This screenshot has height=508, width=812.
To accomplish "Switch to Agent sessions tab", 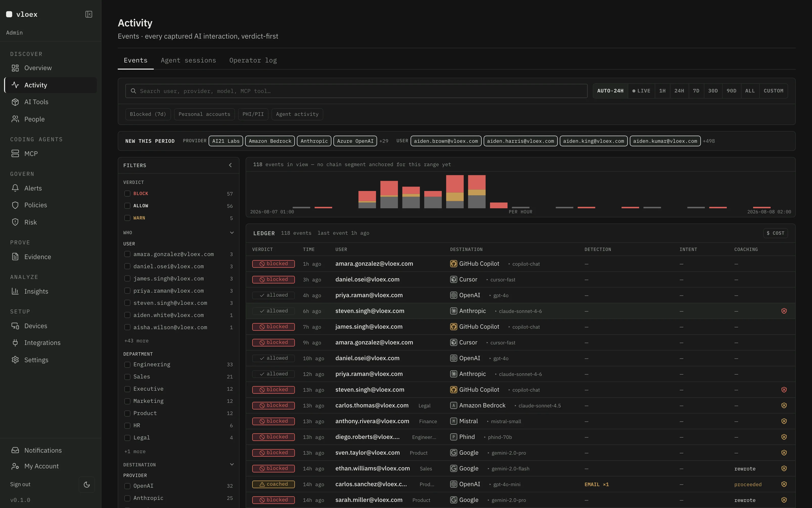I will [188, 60].
